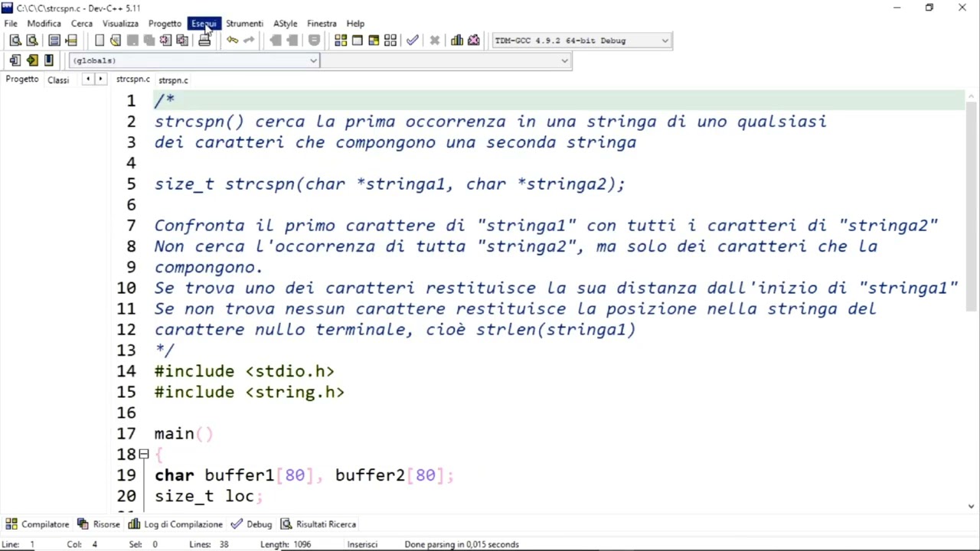Click the Delete Profiling Information icon
The image size is (980, 551).
point(474,41)
